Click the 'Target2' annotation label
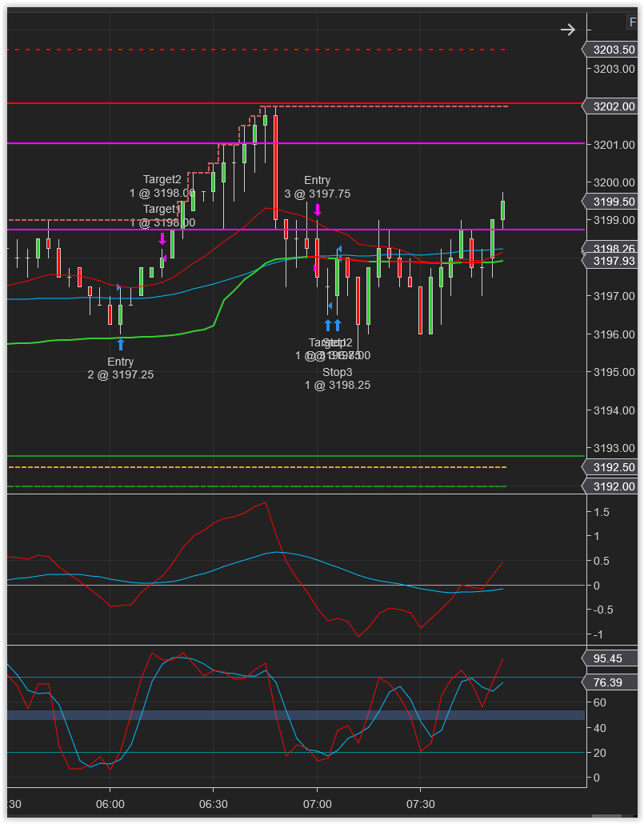 click(162, 180)
